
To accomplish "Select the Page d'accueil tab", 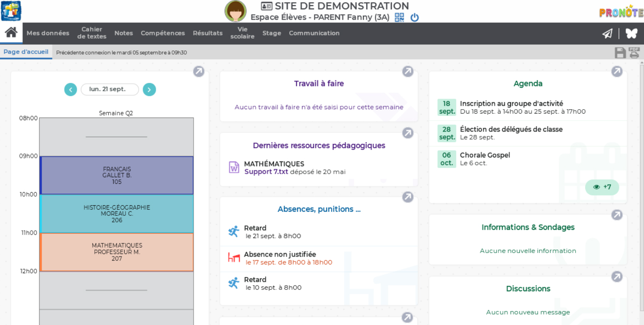I will [x=25, y=51].
